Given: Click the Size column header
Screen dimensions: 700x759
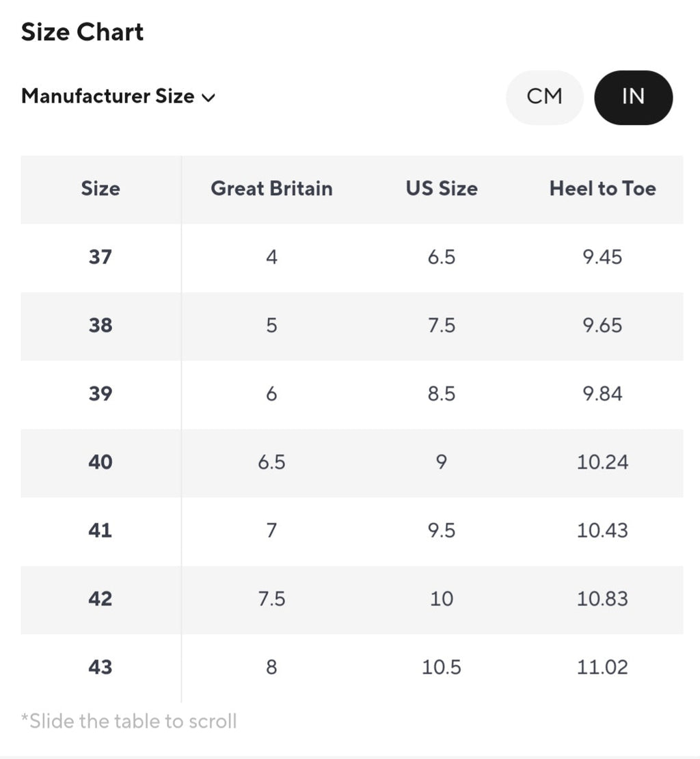Looking at the screenshot, I should pyautogui.click(x=100, y=189).
